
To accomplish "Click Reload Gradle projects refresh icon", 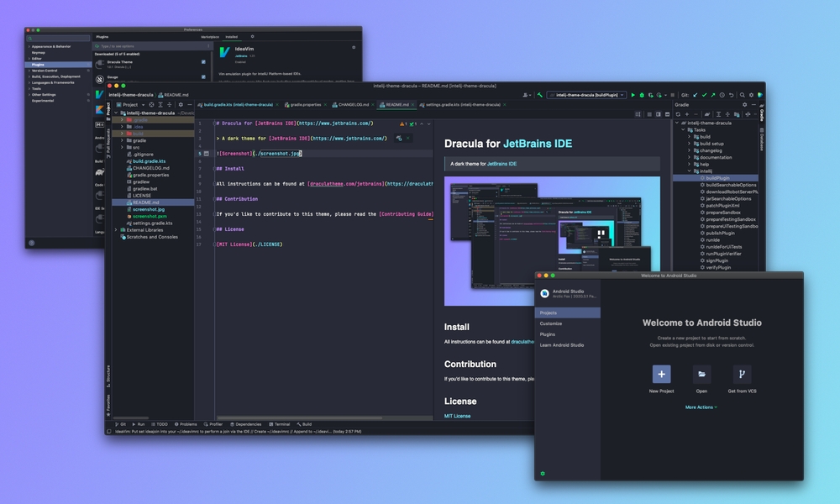I will click(678, 114).
